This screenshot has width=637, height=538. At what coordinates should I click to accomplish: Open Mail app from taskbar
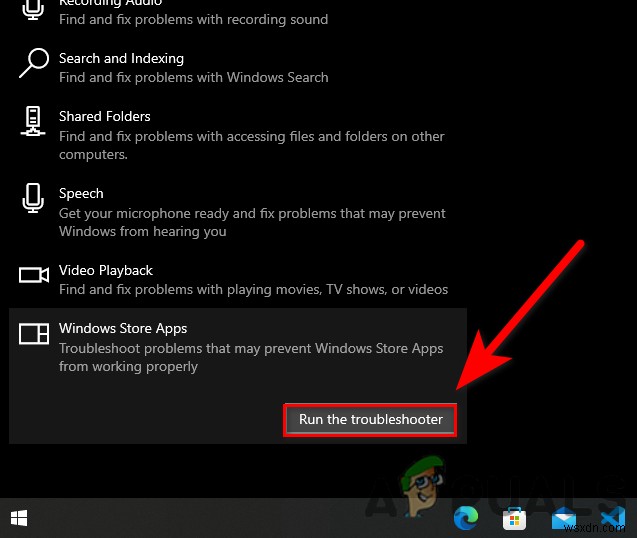point(563,519)
